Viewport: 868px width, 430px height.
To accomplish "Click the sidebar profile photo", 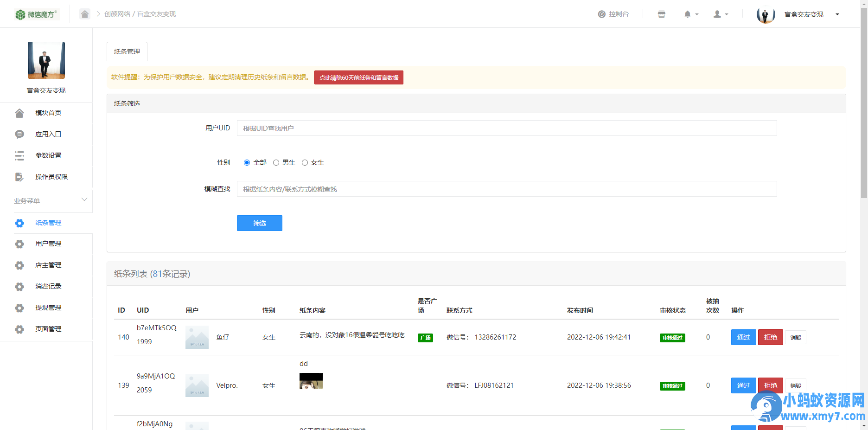I will click(x=46, y=60).
